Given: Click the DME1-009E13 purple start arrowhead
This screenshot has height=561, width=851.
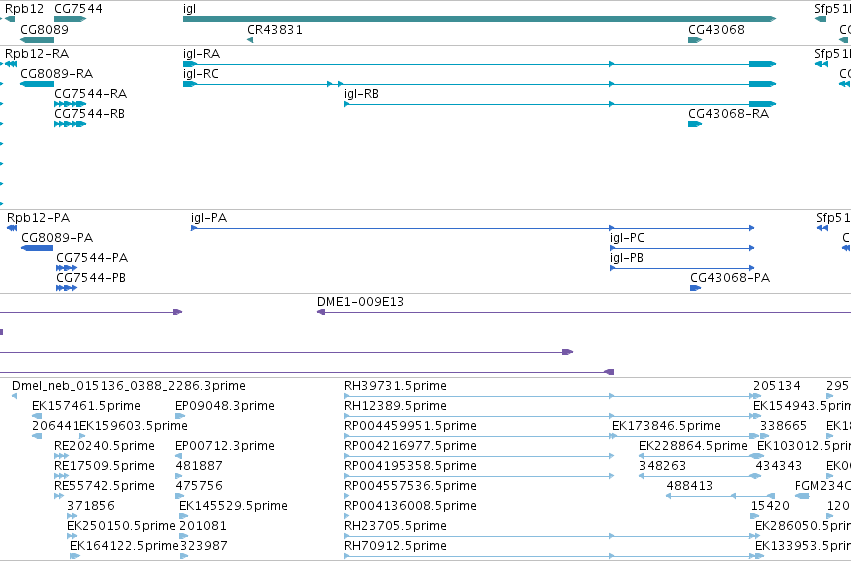Looking at the screenshot, I should [x=321, y=312].
